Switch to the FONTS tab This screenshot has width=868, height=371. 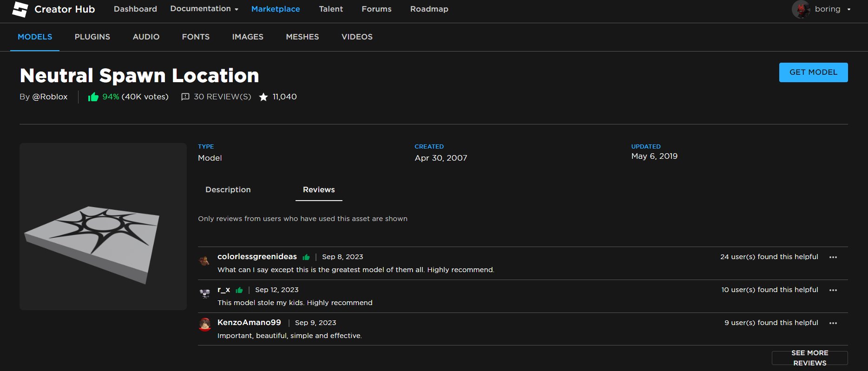[x=196, y=37]
